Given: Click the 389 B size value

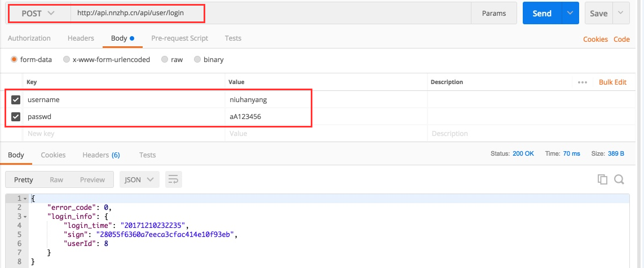Looking at the screenshot, I should tap(616, 153).
